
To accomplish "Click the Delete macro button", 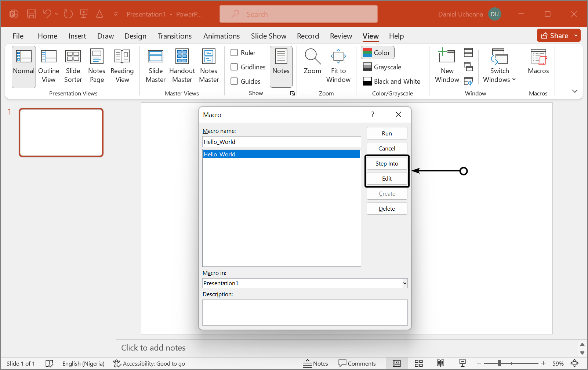I will [x=387, y=208].
